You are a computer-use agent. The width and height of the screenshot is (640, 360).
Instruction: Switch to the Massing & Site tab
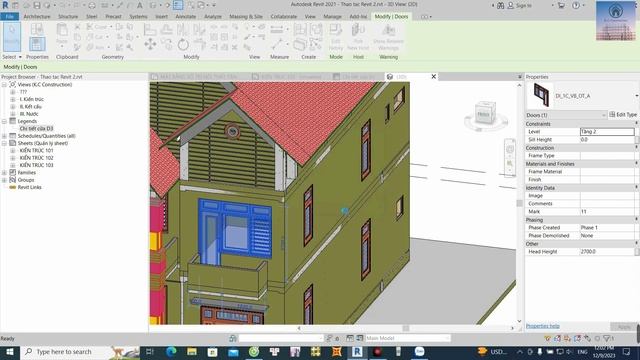(246, 16)
